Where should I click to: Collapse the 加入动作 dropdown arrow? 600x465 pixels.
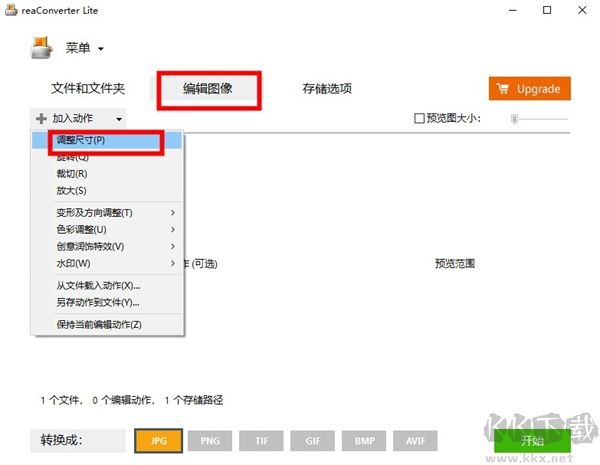click(x=119, y=119)
